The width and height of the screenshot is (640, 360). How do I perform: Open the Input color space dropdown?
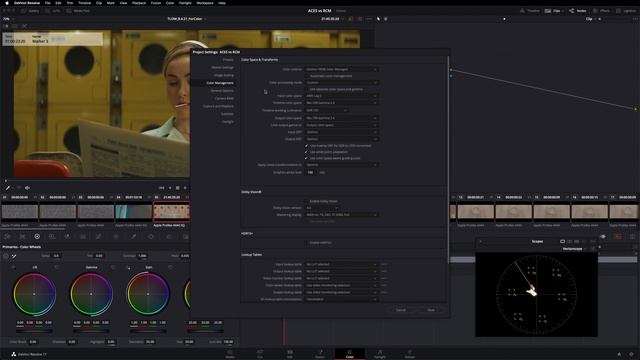(342, 96)
